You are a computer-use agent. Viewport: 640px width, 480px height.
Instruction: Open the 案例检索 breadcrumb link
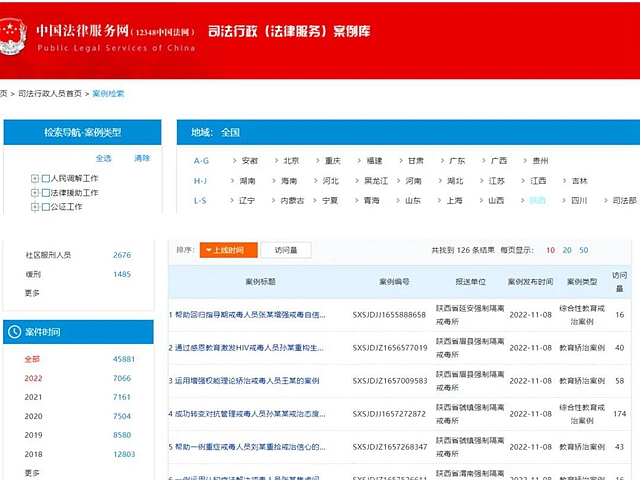108,93
